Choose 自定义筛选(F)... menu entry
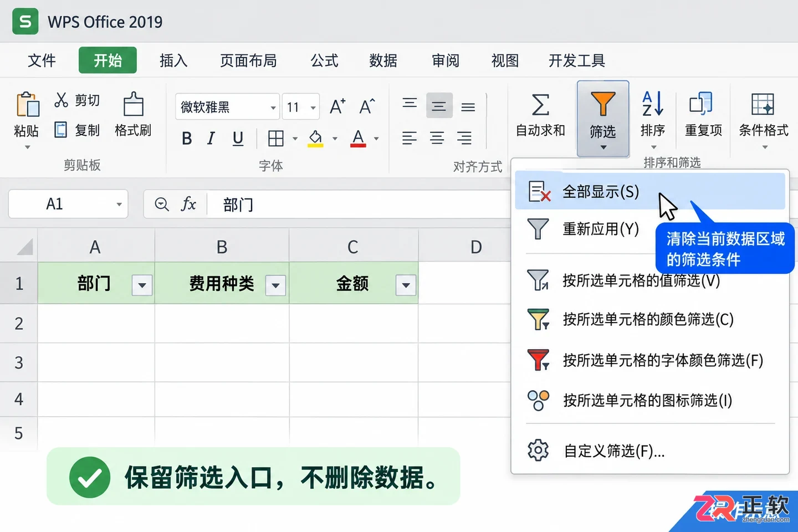This screenshot has height=532, width=798. (650, 451)
